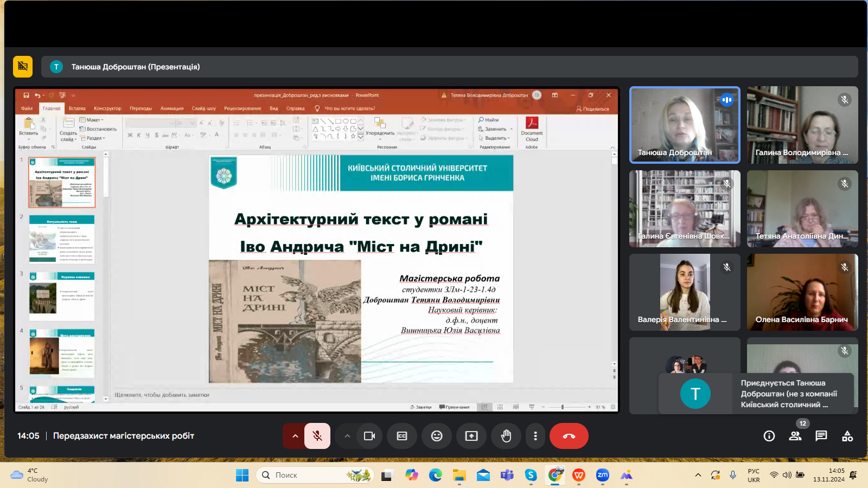The image size is (868, 488).
Task: Switch to the Вставка ribbon tab
Action: click(77, 108)
